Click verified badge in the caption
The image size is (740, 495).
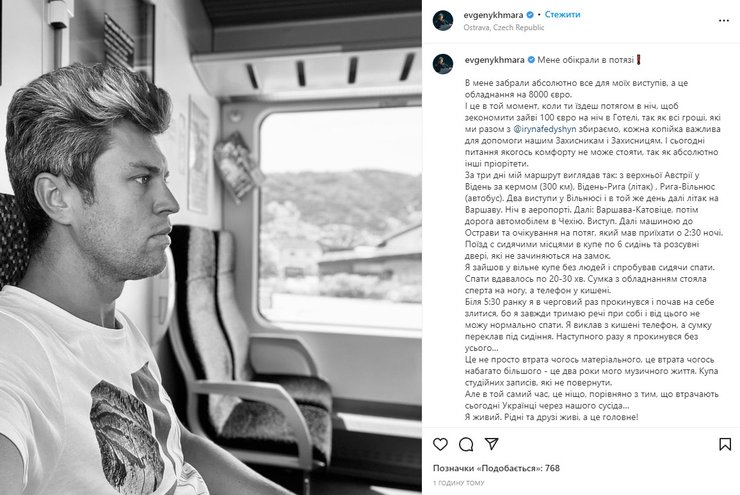[x=531, y=60]
